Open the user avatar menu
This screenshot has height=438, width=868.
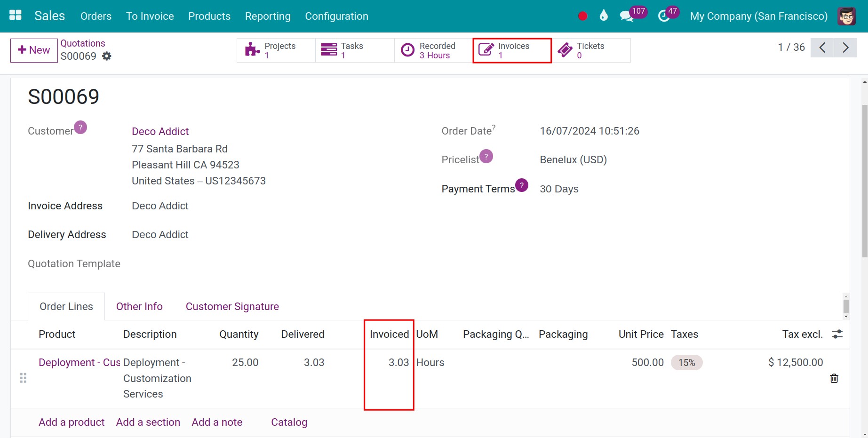click(x=846, y=16)
